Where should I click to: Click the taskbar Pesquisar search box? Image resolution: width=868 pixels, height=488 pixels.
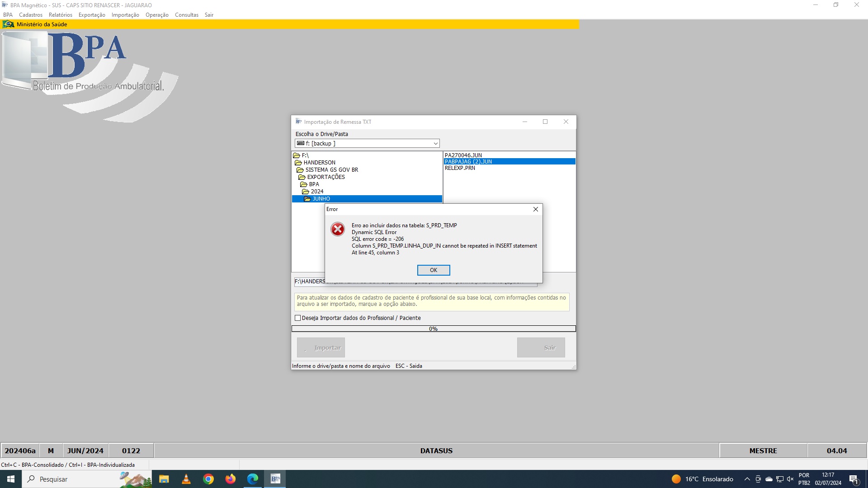[87, 479]
